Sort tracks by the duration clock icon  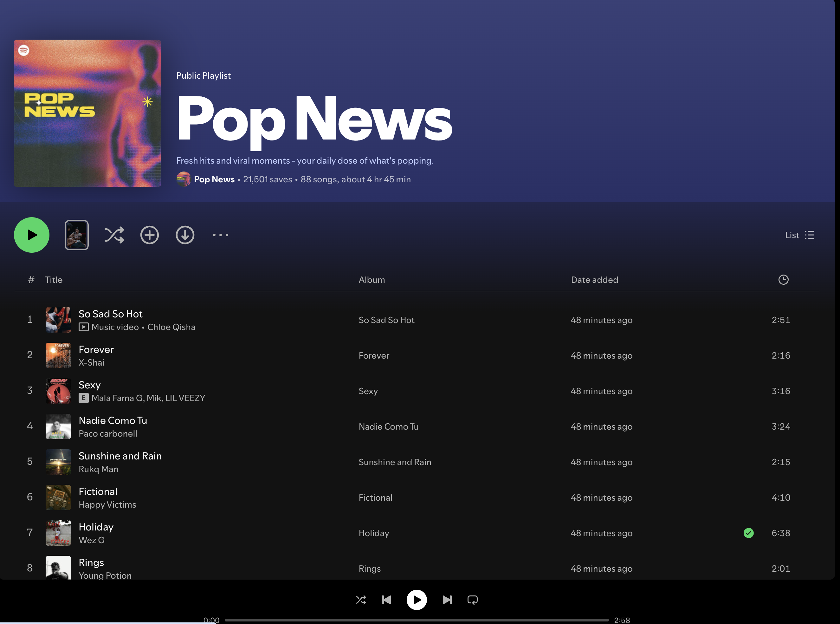click(x=783, y=280)
